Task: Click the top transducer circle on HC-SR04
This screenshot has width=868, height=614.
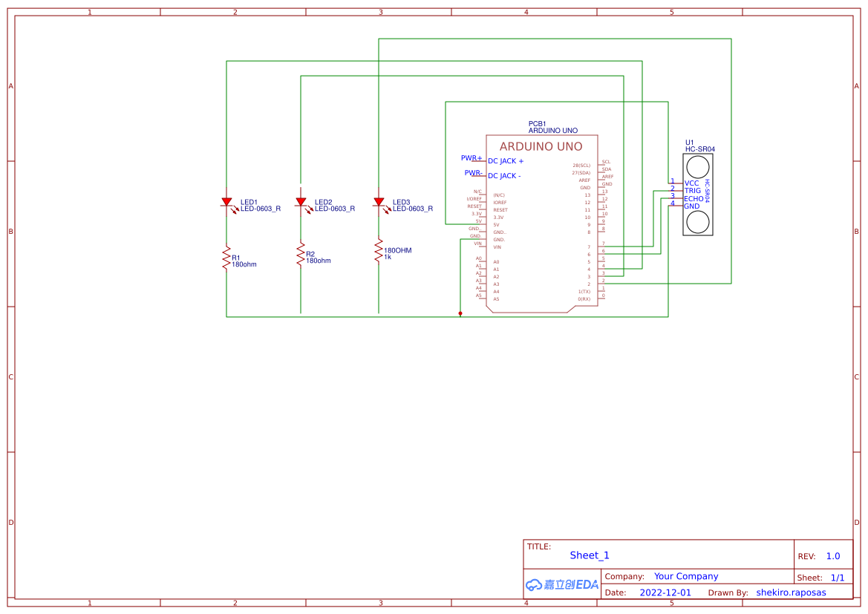Action: click(697, 167)
